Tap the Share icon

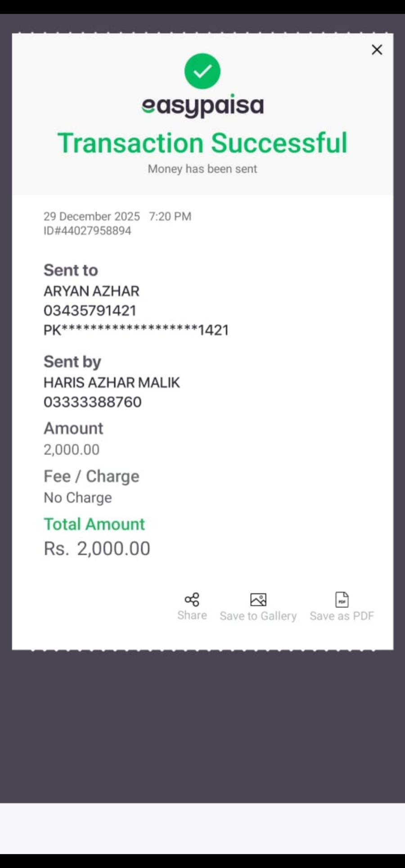(192, 600)
